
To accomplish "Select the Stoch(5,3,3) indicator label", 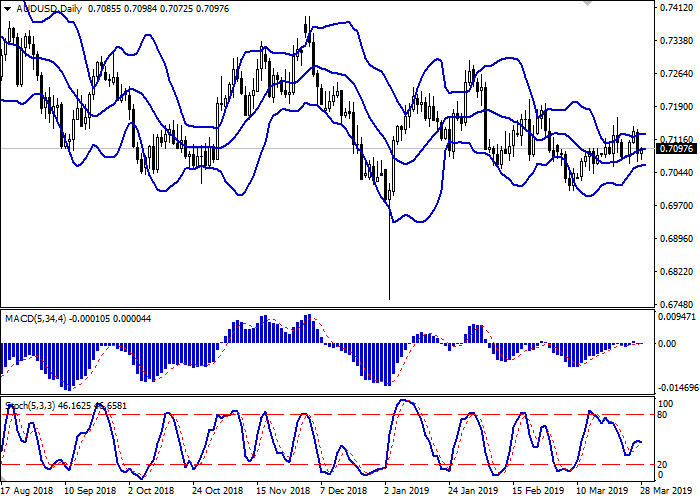I will point(30,405).
